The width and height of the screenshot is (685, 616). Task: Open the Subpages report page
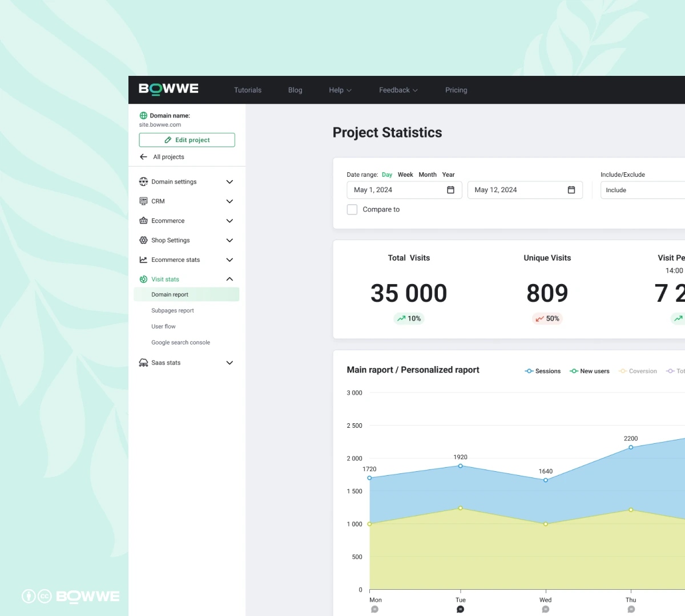click(x=172, y=310)
